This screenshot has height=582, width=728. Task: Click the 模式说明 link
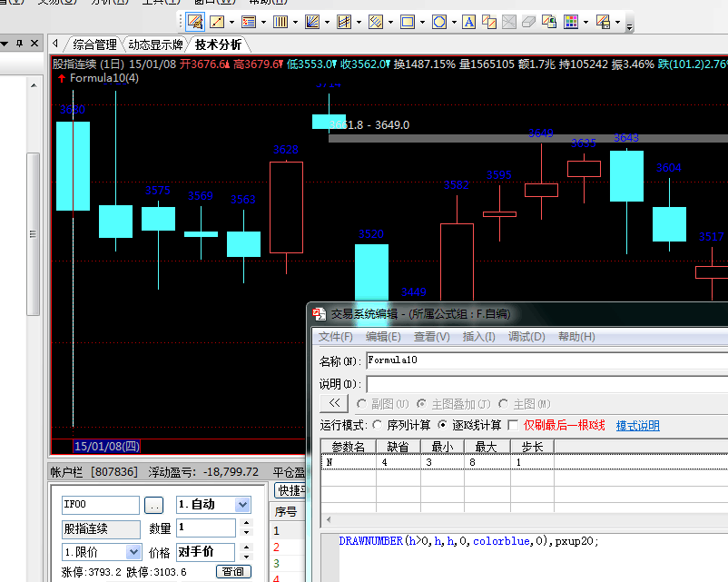click(637, 425)
